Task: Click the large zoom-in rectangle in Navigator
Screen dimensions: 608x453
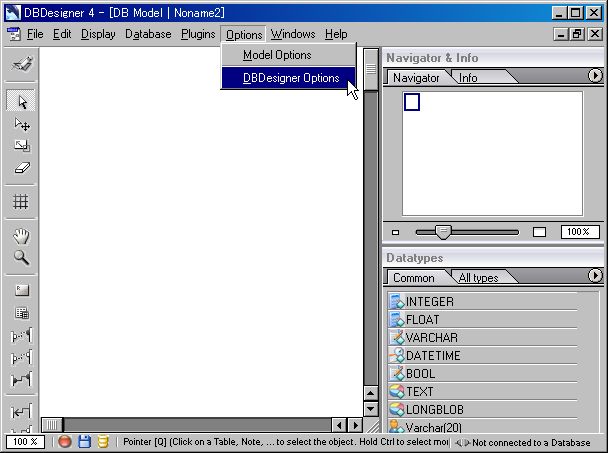Action: click(x=539, y=232)
